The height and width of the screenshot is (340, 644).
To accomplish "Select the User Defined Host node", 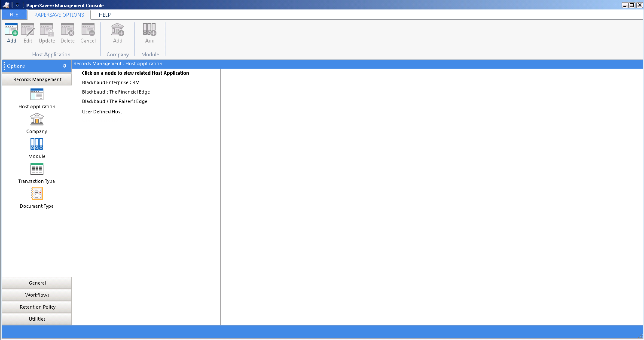I will coord(102,112).
